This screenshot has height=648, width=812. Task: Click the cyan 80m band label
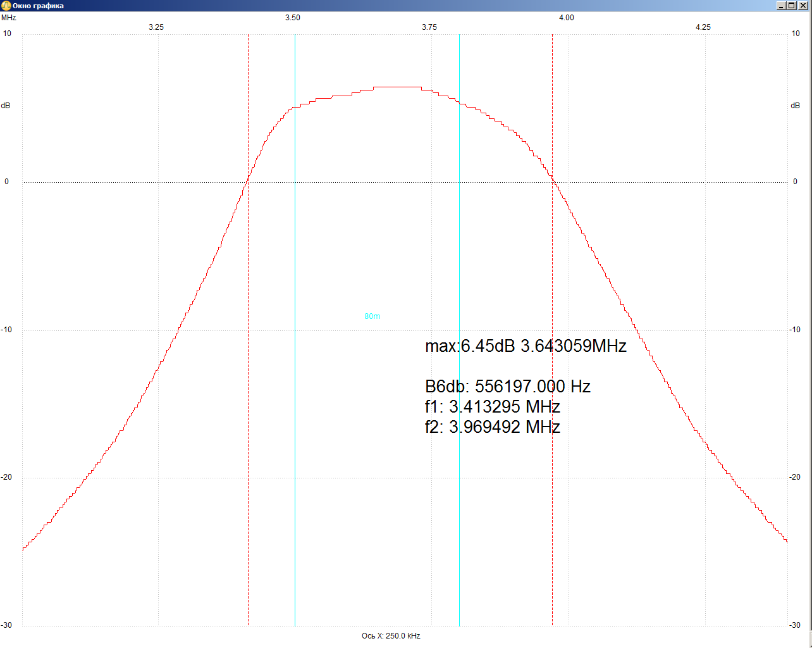(372, 316)
